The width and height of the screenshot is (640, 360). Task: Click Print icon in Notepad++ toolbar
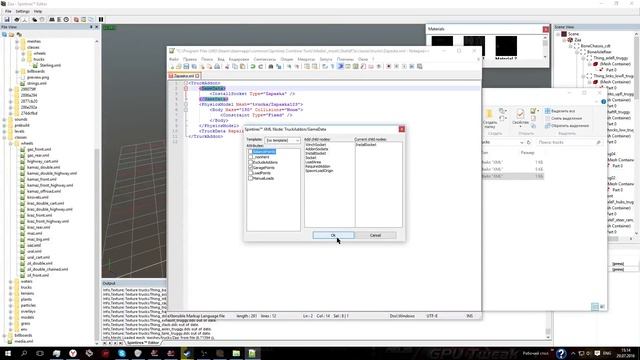point(217,67)
